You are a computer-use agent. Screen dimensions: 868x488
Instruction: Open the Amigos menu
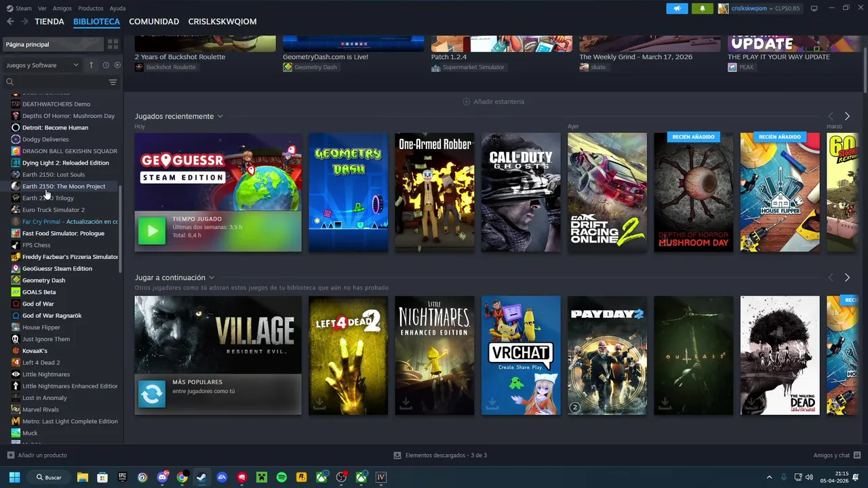pyautogui.click(x=62, y=8)
